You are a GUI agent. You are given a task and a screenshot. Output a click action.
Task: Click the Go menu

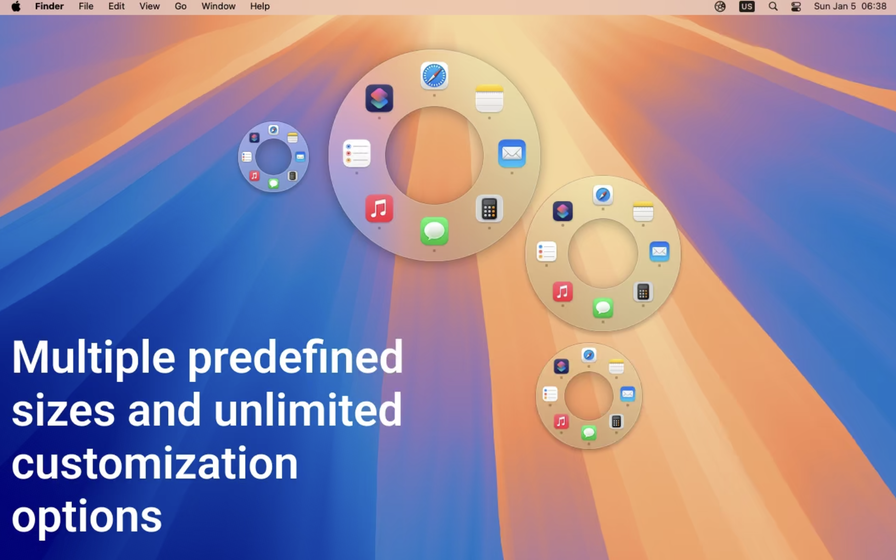coord(180,7)
